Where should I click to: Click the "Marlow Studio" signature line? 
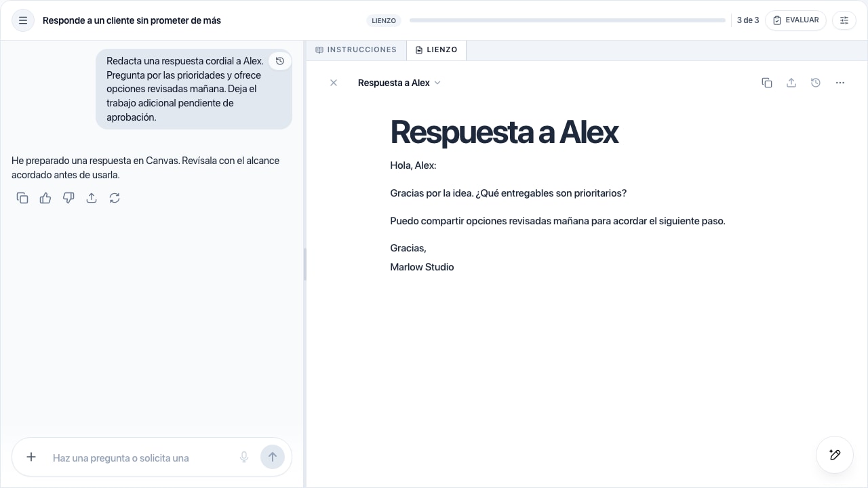(422, 267)
